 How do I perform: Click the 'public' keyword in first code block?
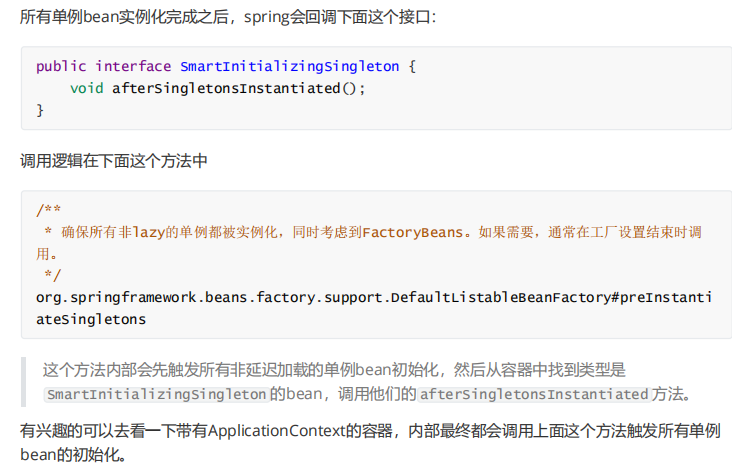pyautogui.click(x=61, y=66)
